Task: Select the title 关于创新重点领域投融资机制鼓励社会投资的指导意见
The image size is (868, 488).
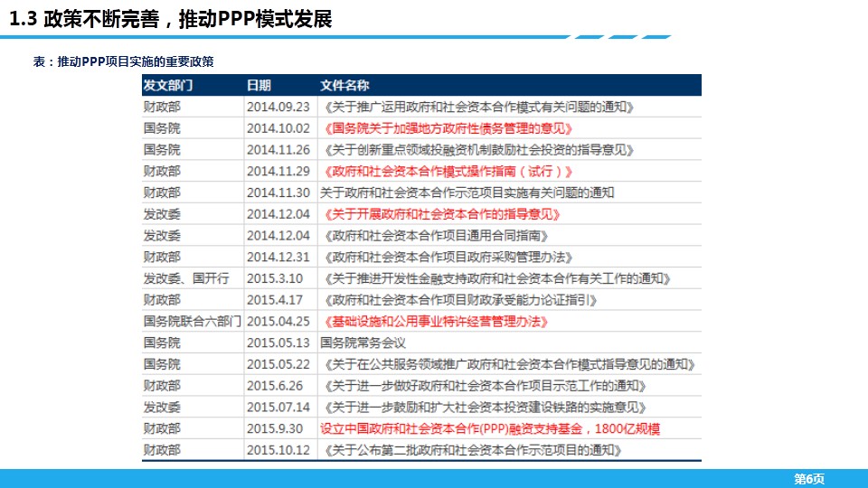Action: tap(479, 150)
